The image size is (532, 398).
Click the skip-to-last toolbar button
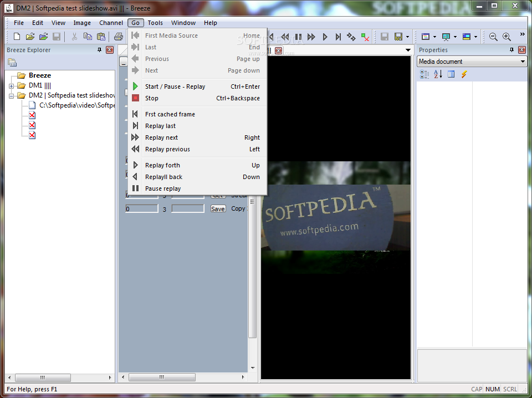pyautogui.click(x=338, y=37)
